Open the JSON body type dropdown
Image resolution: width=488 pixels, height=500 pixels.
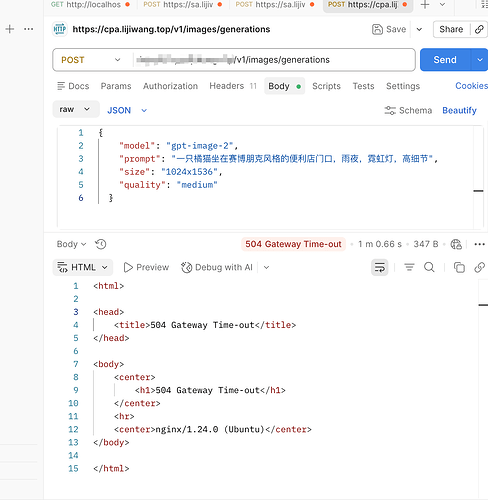click(127, 110)
